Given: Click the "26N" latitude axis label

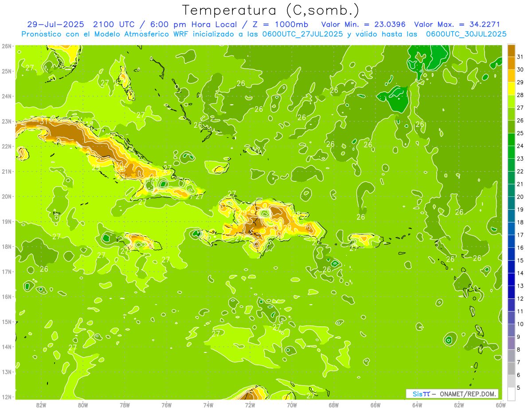Looking at the screenshot, I should [7, 46].
